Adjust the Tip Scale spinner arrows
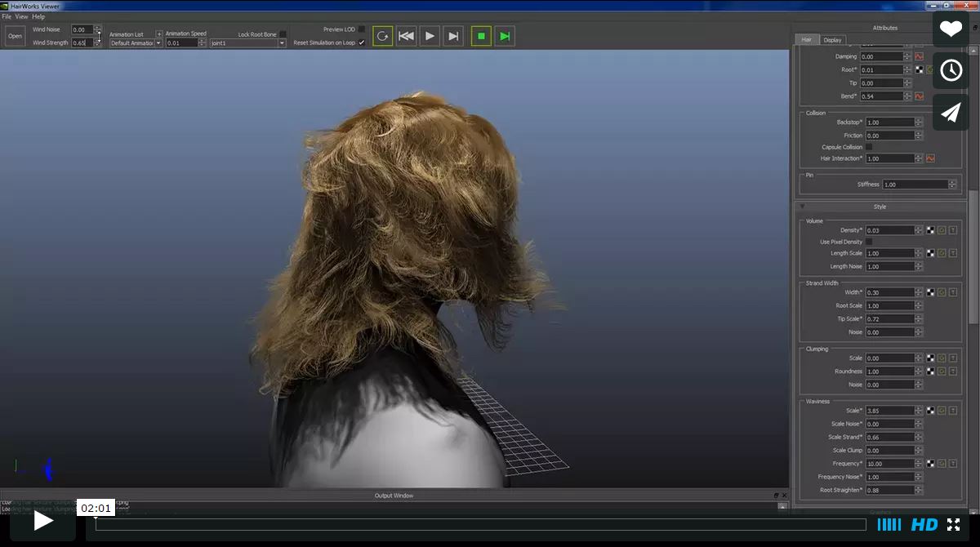 click(919, 319)
